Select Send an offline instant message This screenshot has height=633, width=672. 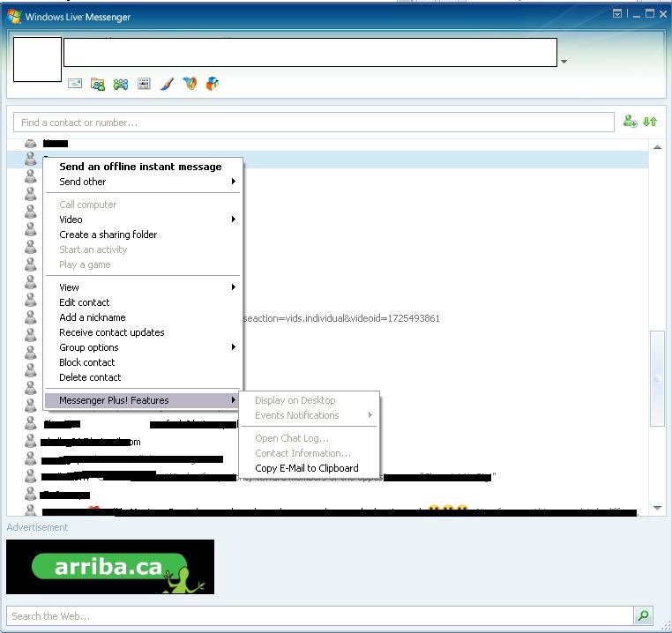pos(140,167)
